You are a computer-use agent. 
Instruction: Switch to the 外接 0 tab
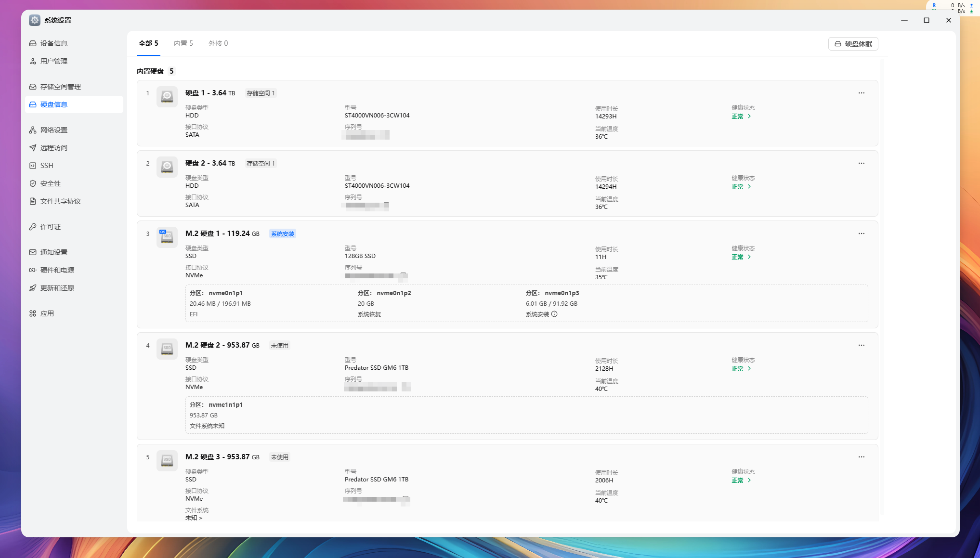coord(218,43)
